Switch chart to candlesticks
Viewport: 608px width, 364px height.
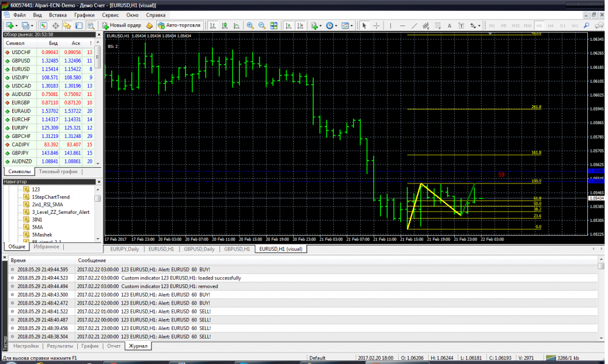coord(224,26)
